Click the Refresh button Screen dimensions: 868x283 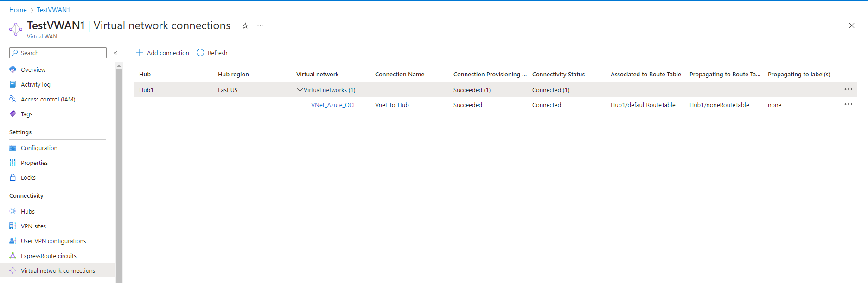coord(212,53)
